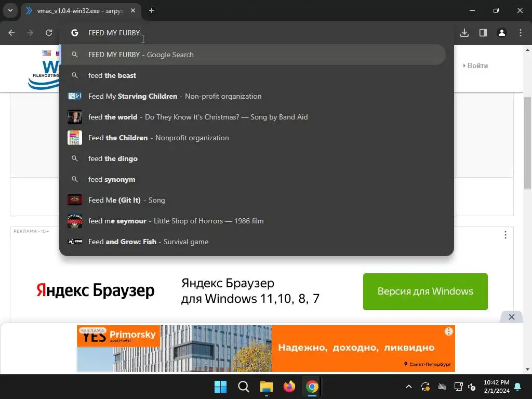
Task: Open Primorsky ad options dots icon
Action: 448,331
